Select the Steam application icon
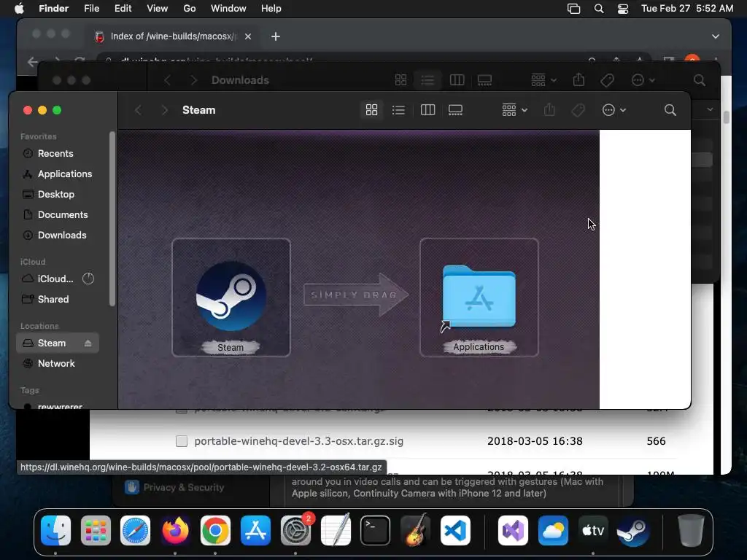This screenshot has height=560, width=747. pyautogui.click(x=231, y=296)
